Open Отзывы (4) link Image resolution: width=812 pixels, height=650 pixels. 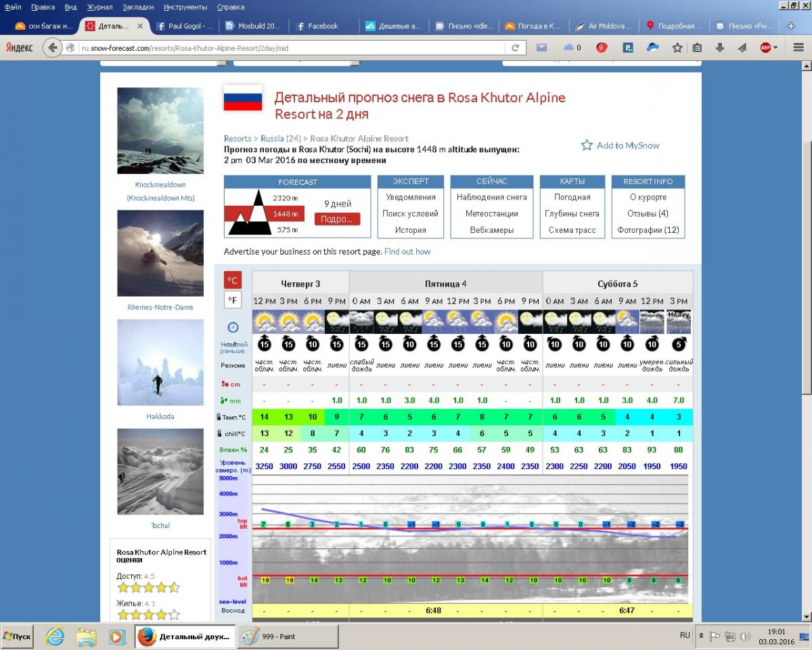coord(648,213)
